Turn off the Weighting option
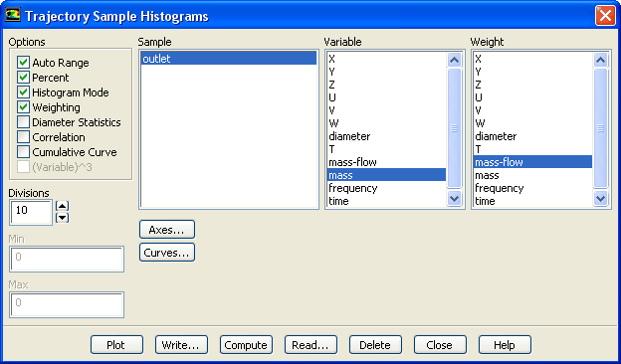The width and height of the screenshot is (621, 364). point(23,107)
